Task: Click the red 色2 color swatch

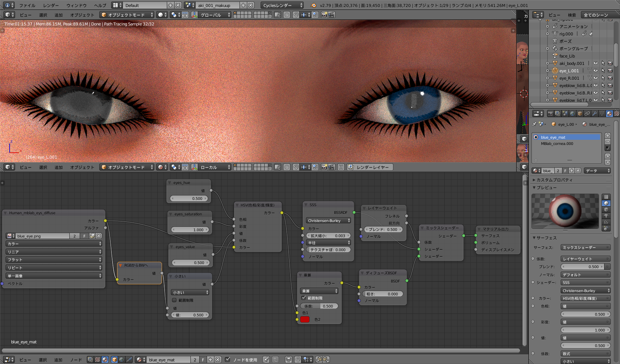Action: [x=305, y=319]
